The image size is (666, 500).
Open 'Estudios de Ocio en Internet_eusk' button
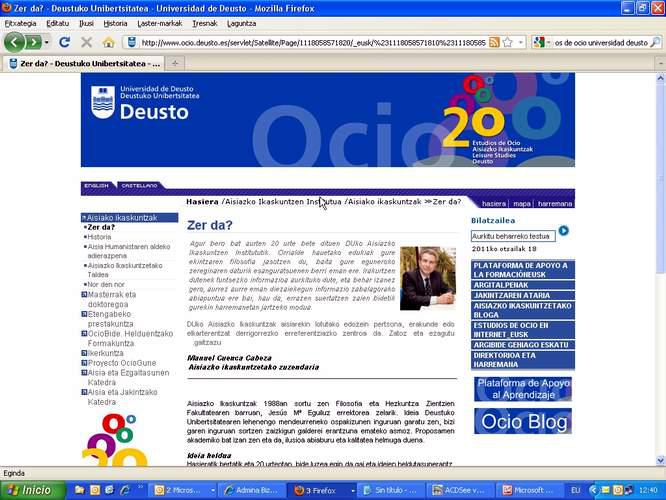pos(523,330)
